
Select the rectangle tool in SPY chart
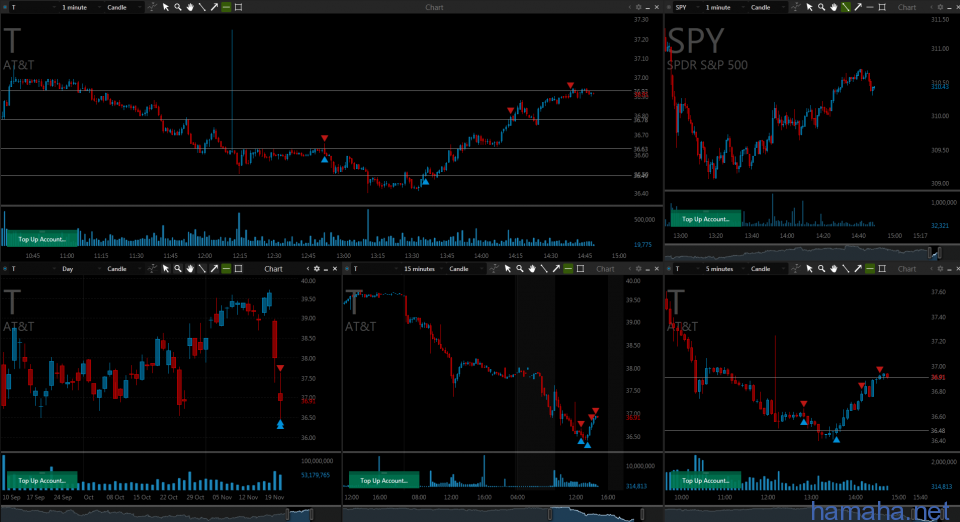882,7
